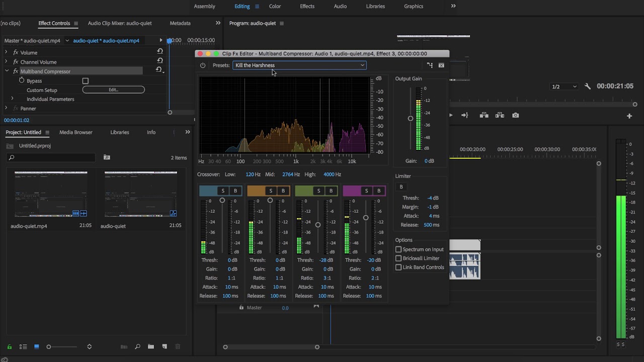Open the Program monitor wrench settings
This screenshot has width=644, height=362.
point(588,86)
